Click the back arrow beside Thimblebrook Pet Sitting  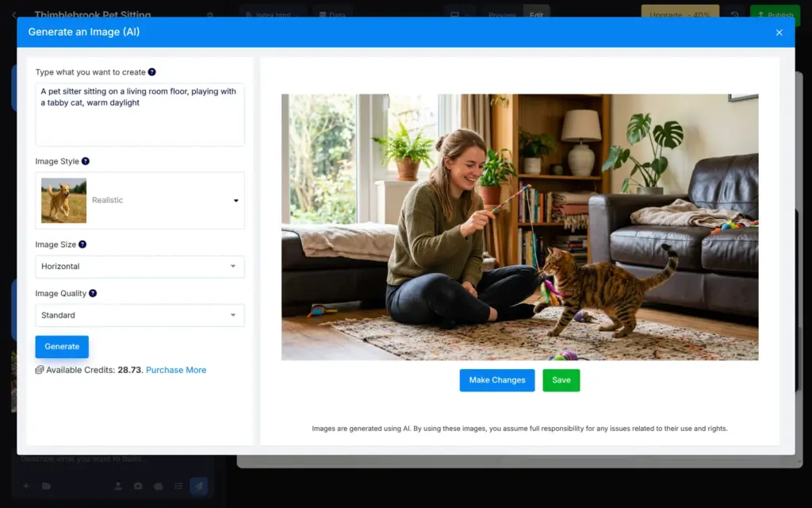[14, 14]
